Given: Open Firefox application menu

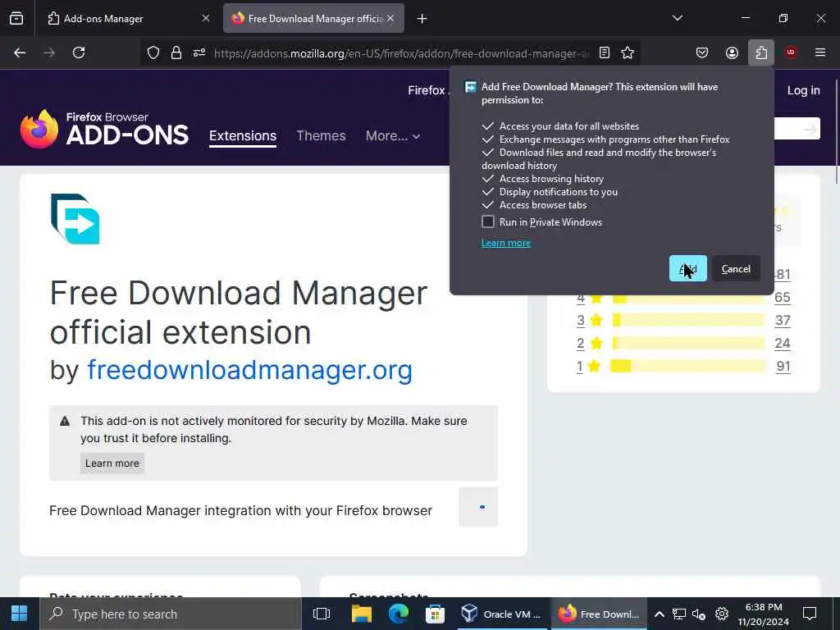Looking at the screenshot, I should [x=820, y=52].
